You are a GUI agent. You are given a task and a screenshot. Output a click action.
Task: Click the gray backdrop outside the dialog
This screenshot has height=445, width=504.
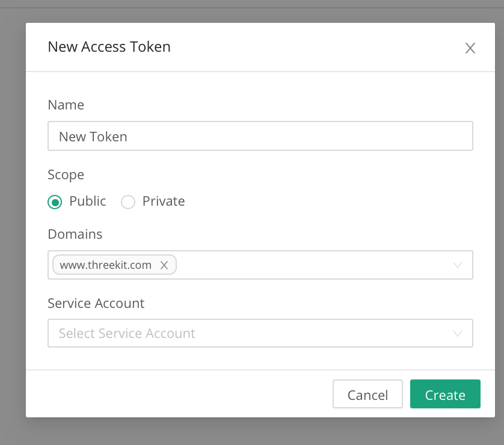pyautogui.click(x=12, y=241)
